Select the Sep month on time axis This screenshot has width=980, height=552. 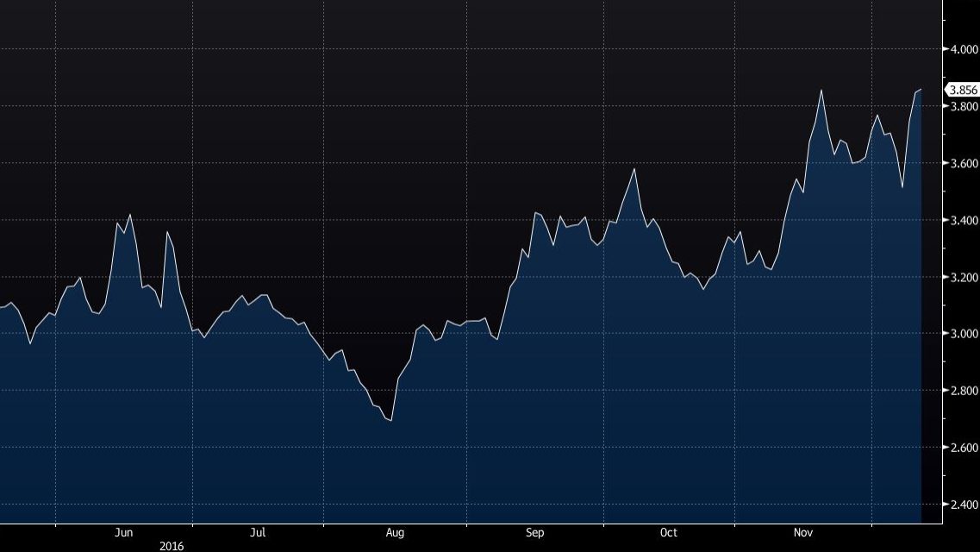pos(534,533)
